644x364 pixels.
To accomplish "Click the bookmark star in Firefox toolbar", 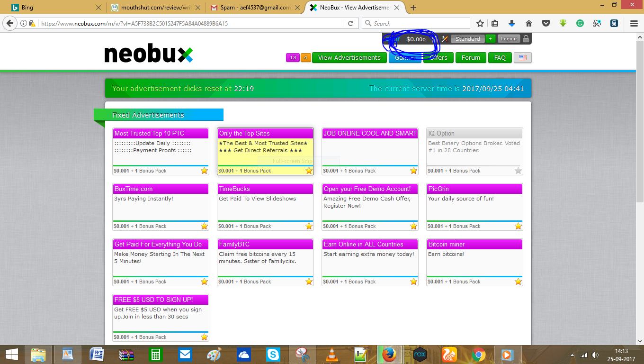I will (480, 23).
